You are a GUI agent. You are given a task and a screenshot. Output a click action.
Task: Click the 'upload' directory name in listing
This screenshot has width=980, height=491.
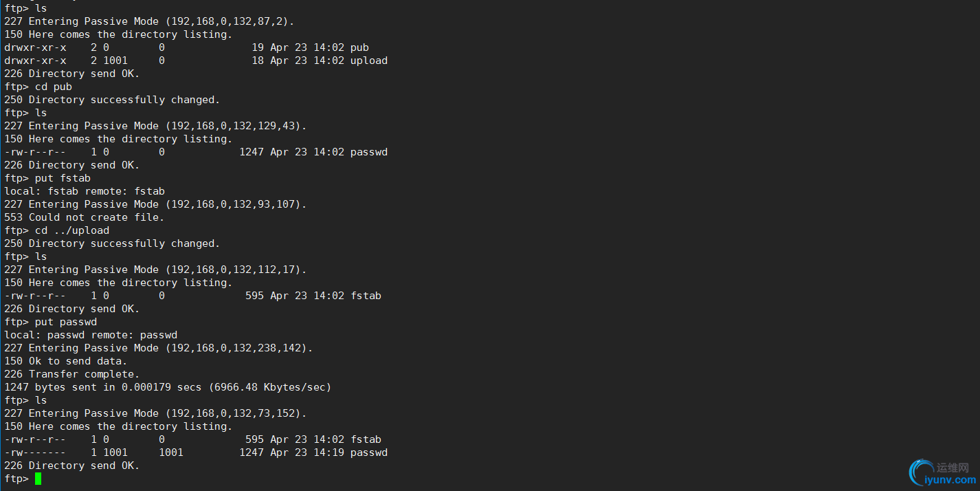pyautogui.click(x=369, y=61)
